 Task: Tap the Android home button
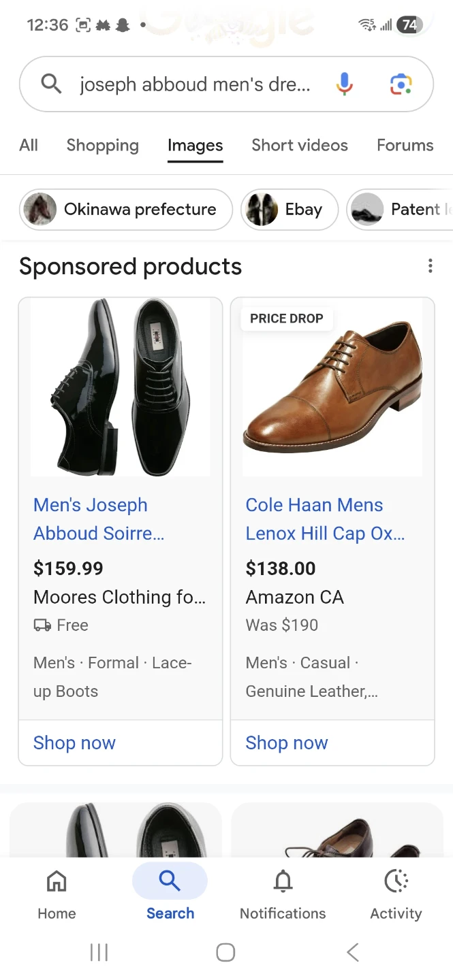225,953
